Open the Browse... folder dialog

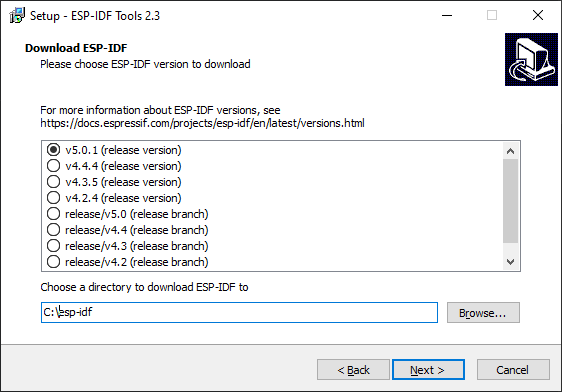483,312
